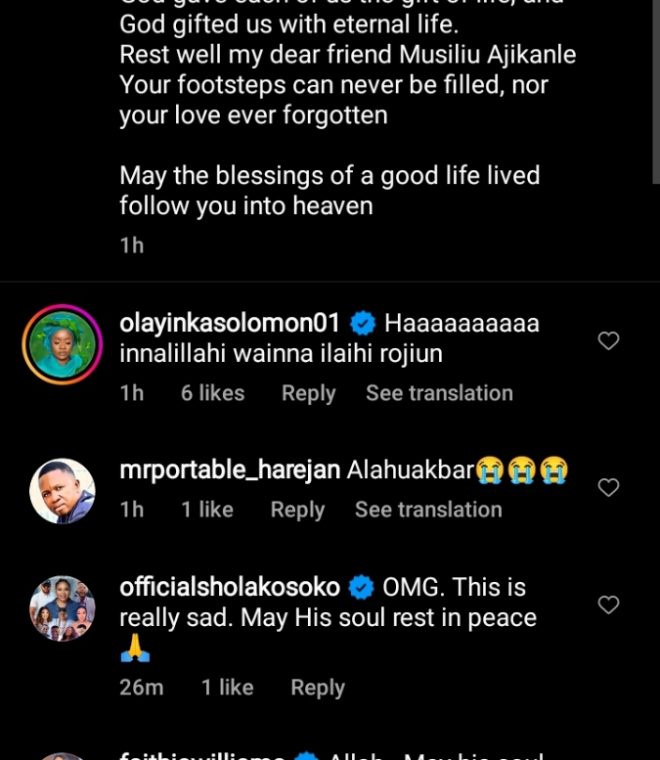Reply to the Alahuakbar comment
Screen dimensions: 660x760
pos(297,509)
